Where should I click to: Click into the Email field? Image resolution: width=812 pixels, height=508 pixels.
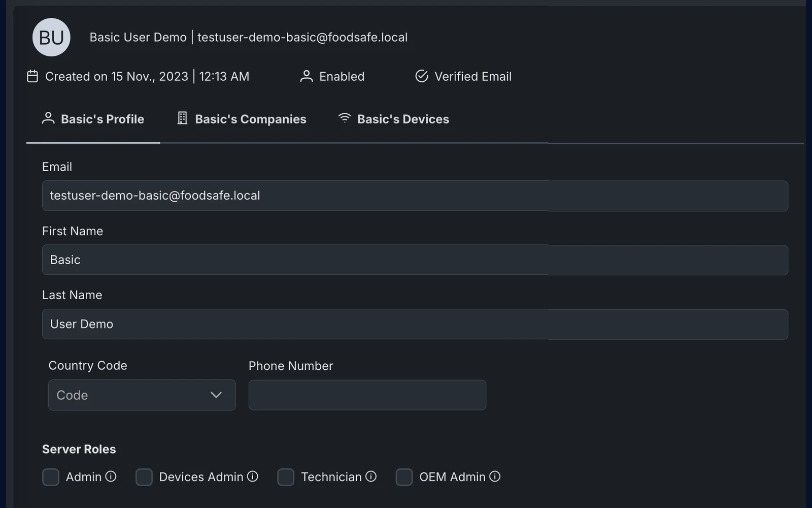pos(415,196)
